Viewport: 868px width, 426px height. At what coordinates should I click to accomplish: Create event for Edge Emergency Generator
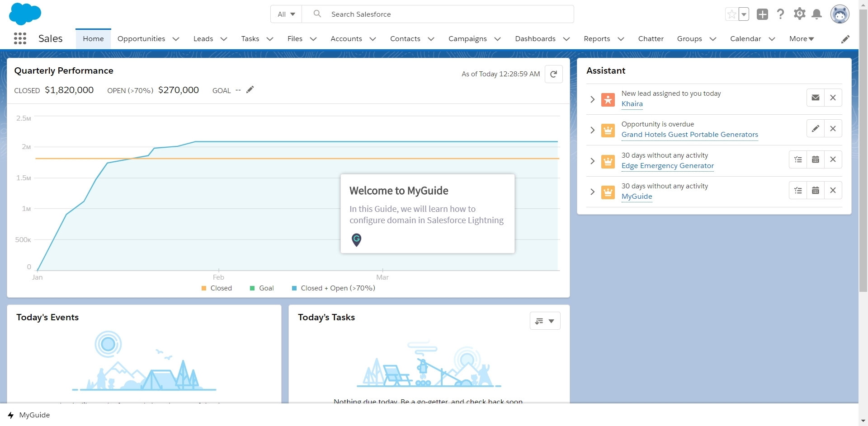click(816, 159)
